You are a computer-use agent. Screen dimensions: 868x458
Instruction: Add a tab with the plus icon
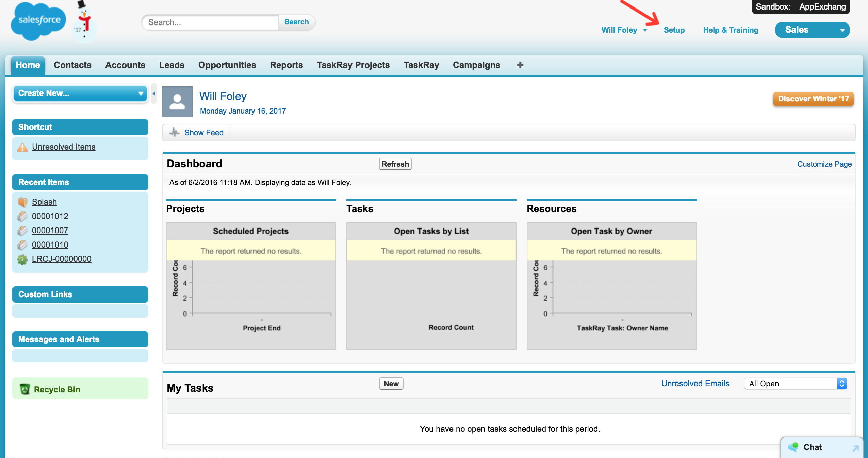520,65
